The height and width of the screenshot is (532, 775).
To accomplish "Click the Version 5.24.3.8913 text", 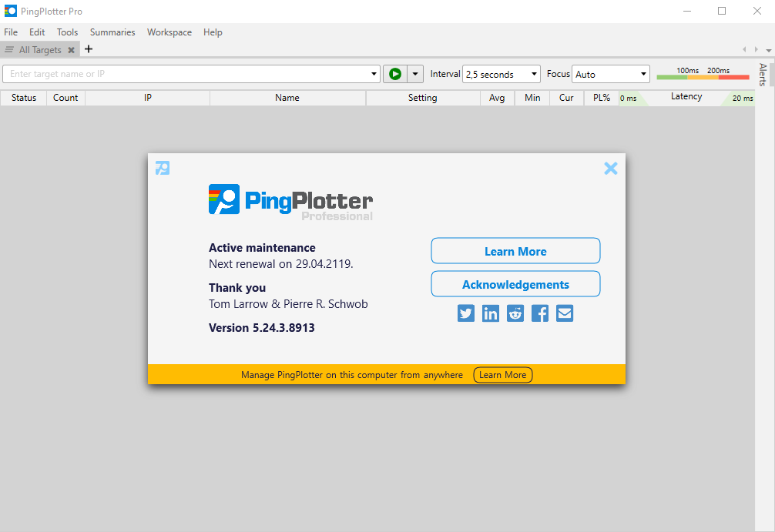I will coord(261,328).
